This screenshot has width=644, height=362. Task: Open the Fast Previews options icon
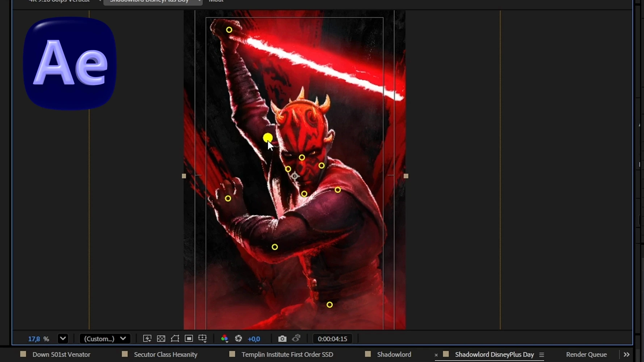point(147,338)
